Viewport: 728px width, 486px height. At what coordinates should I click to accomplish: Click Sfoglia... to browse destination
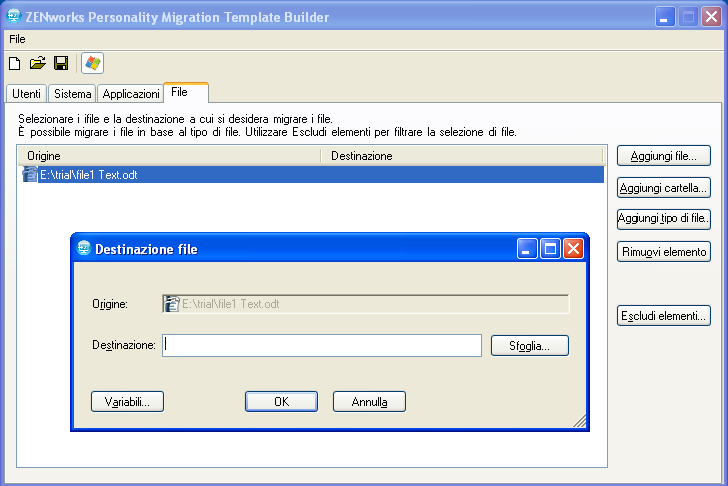[529, 346]
